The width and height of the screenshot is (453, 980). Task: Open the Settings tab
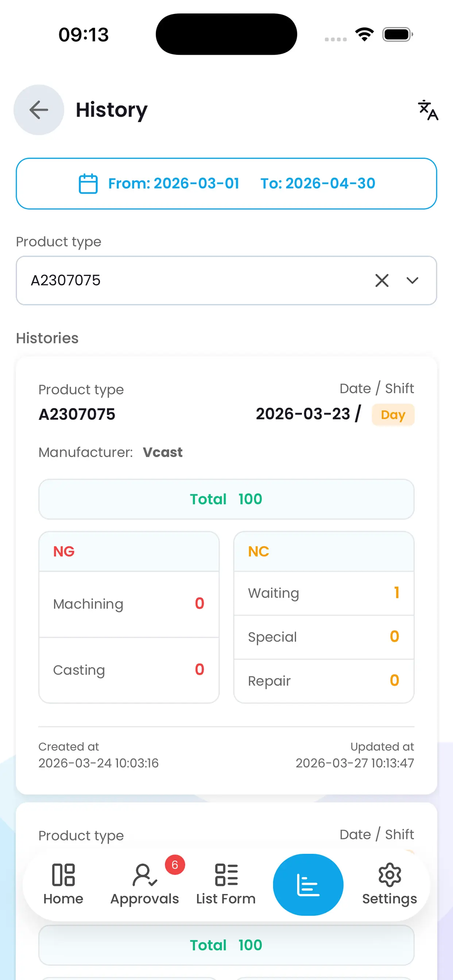coord(390,884)
